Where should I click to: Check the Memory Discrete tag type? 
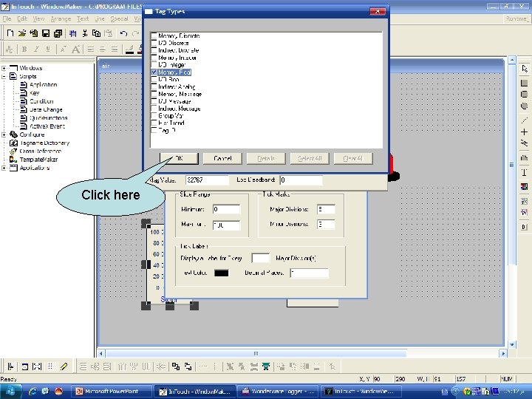coord(154,35)
